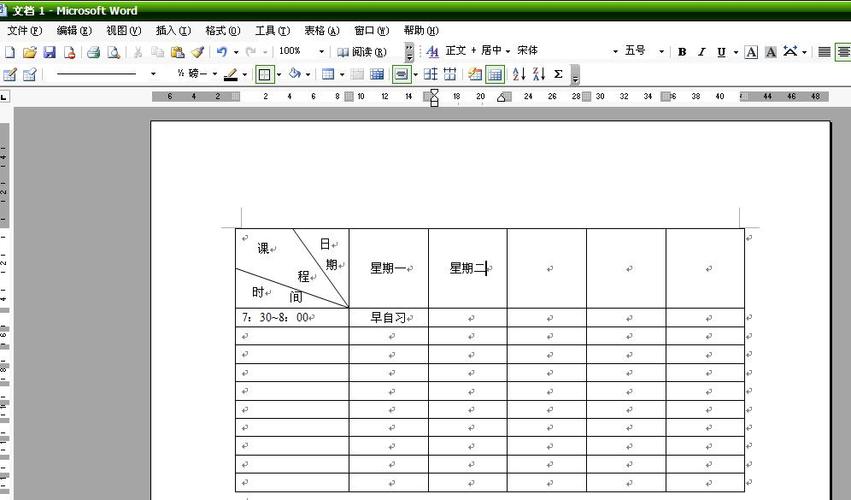Sort descending with the Z-A icon

click(x=539, y=74)
